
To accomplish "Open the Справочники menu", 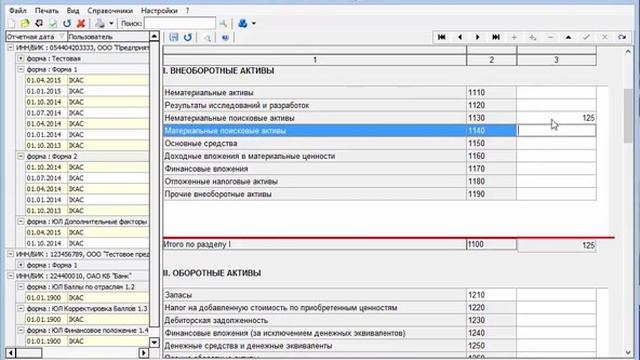I will tap(110, 11).
